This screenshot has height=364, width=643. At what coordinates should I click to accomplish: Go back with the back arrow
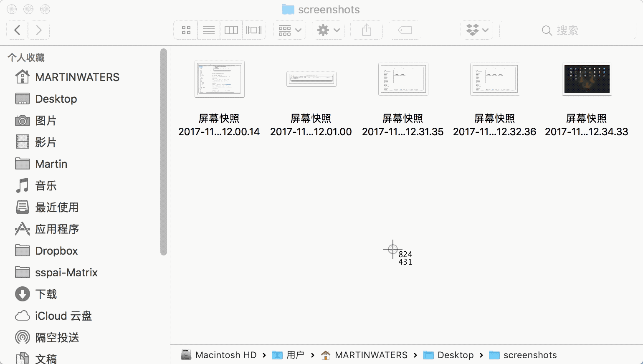(17, 30)
